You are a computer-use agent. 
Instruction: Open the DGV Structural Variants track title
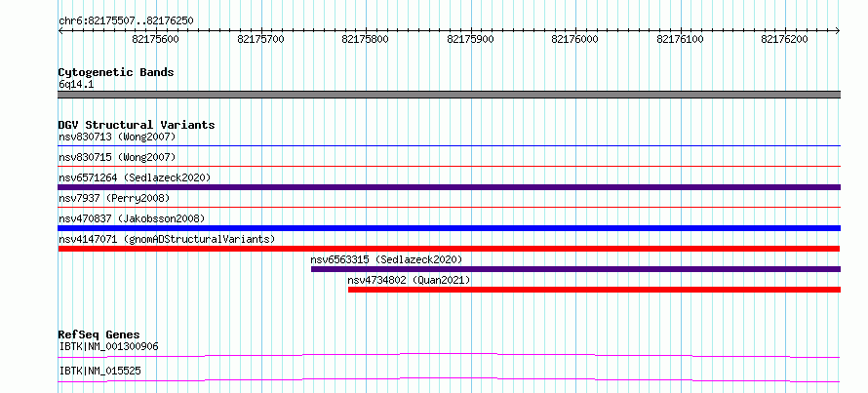click(x=137, y=125)
